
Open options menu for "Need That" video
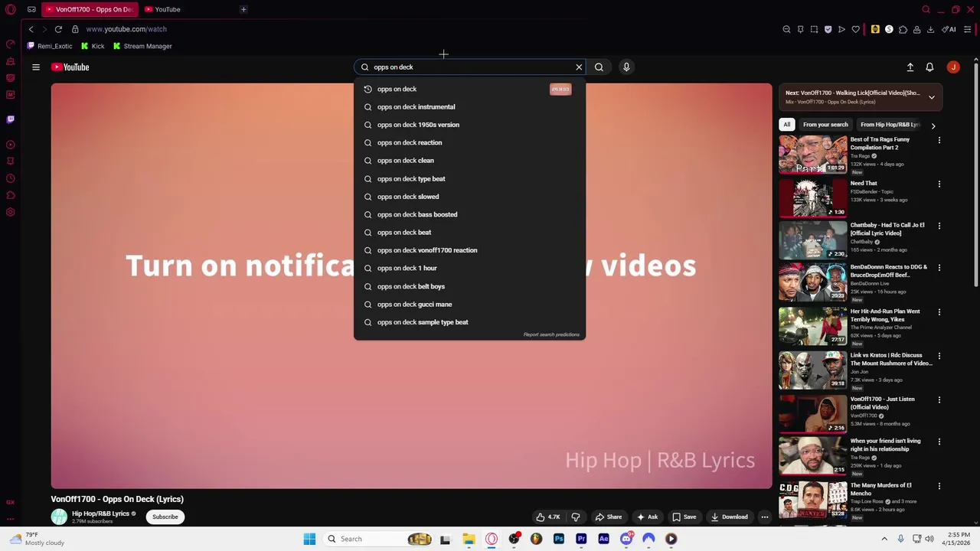pyautogui.click(x=939, y=184)
